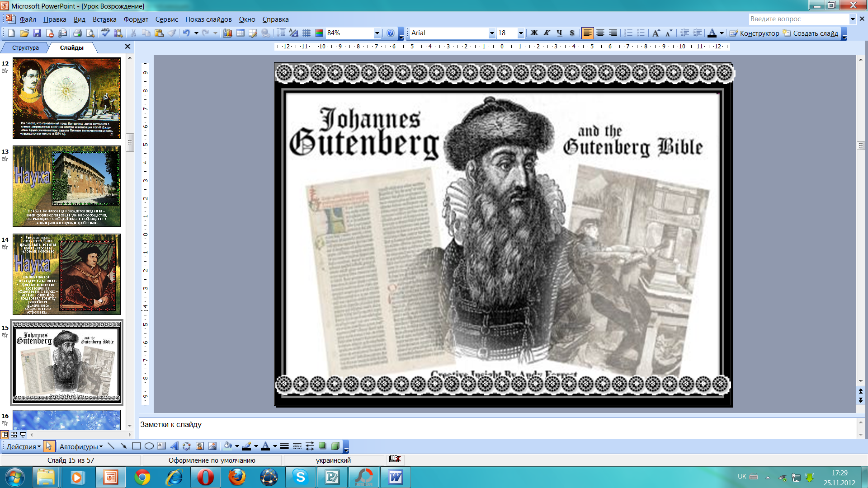Open the Формат menu

click(x=136, y=19)
